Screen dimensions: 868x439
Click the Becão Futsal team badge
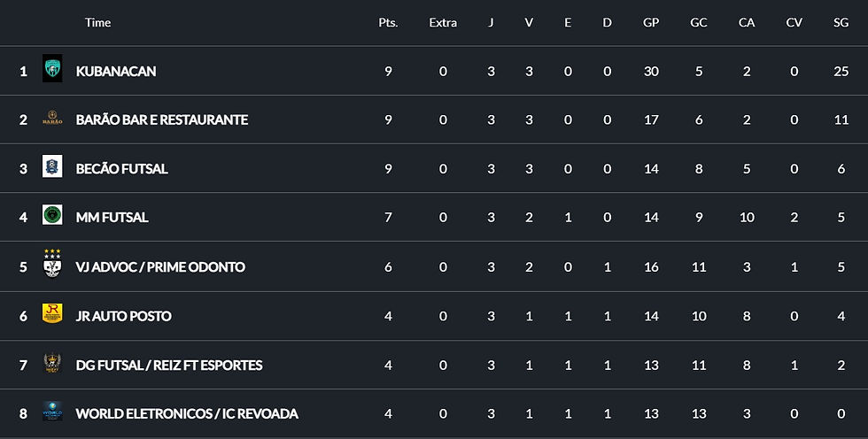(x=52, y=167)
